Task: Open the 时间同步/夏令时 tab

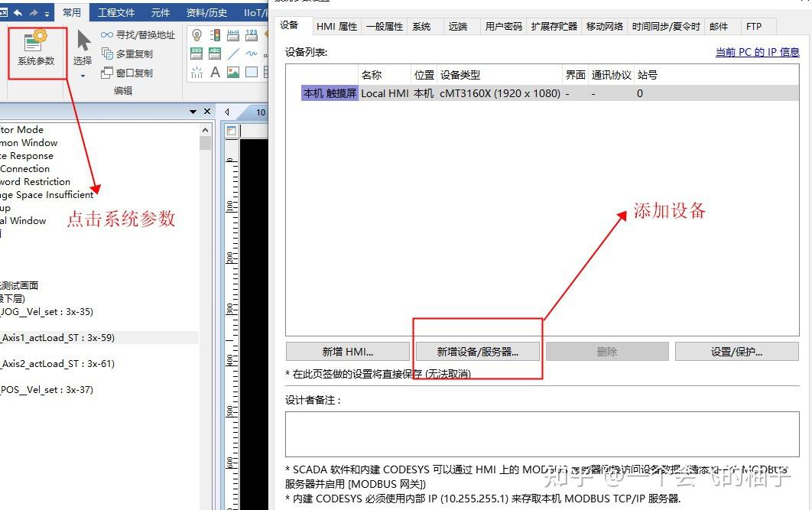Action: pos(666,27)
